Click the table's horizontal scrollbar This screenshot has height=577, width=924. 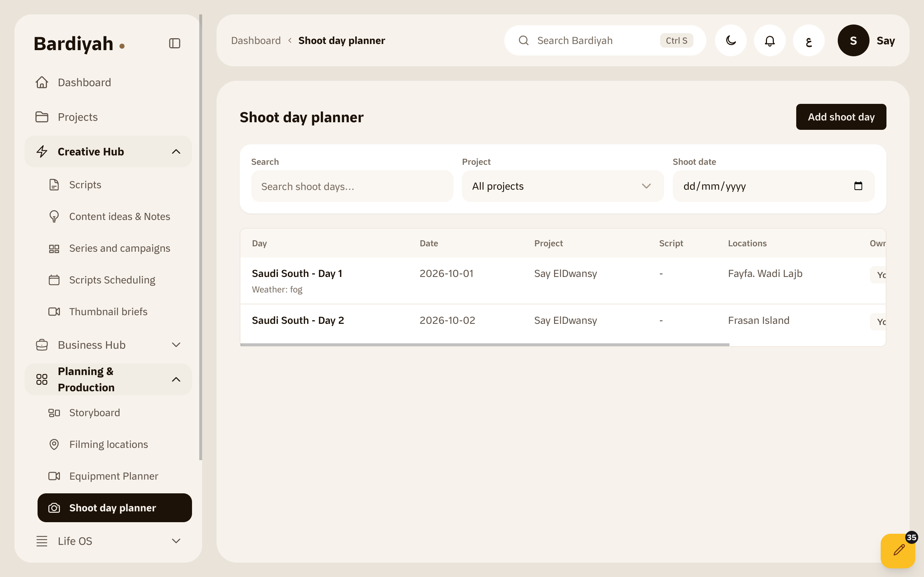[x=484, y=345]
